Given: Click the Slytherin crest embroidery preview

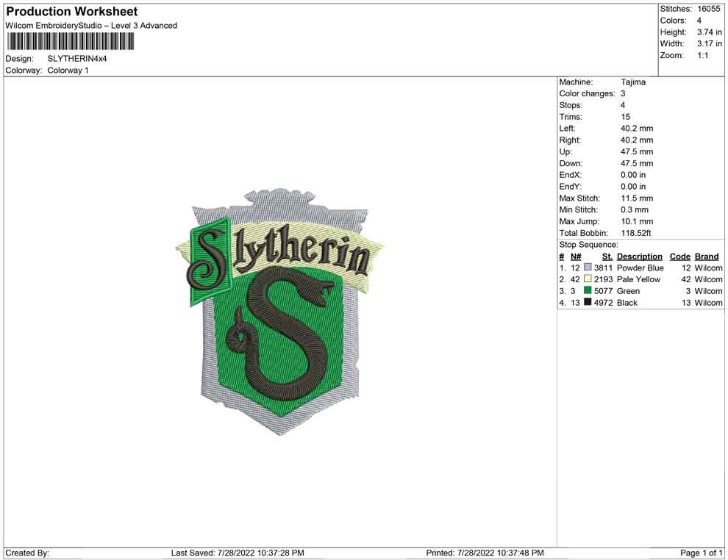Looking at the screenshot, I should tap(280, 312).
